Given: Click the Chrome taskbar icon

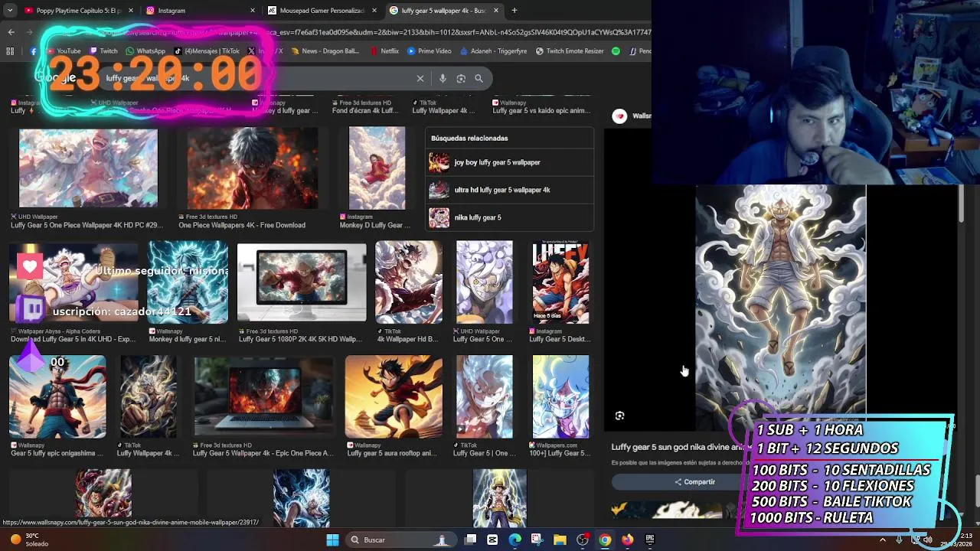Looking at the screenshot, I should coord(605,540).
